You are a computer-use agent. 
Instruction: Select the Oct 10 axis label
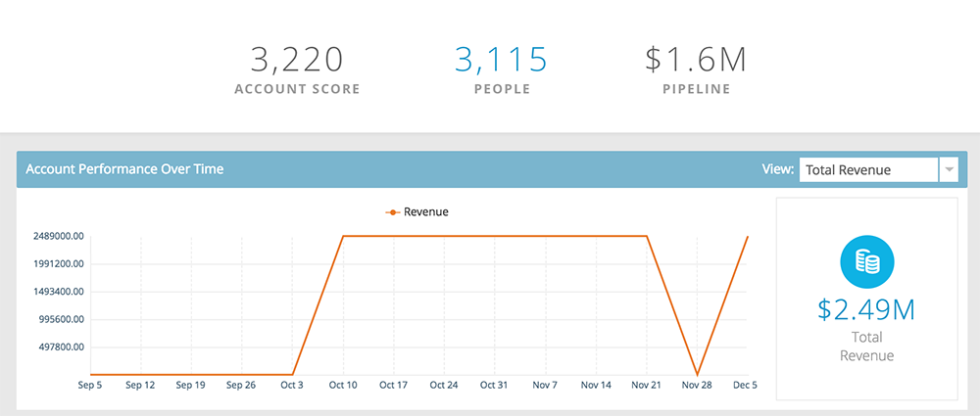(343, 386)
